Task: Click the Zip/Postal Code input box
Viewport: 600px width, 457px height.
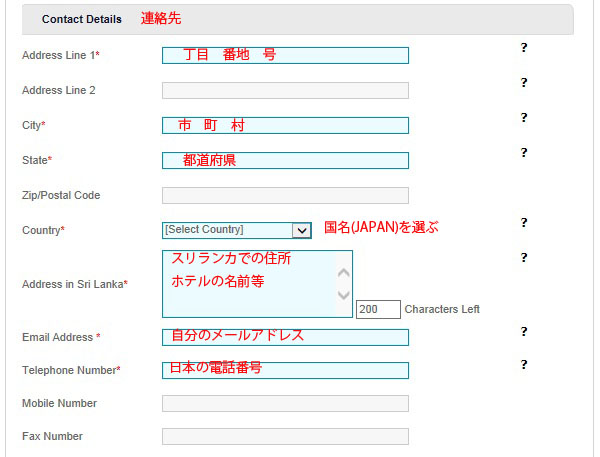Action: [x=285, y=196]
